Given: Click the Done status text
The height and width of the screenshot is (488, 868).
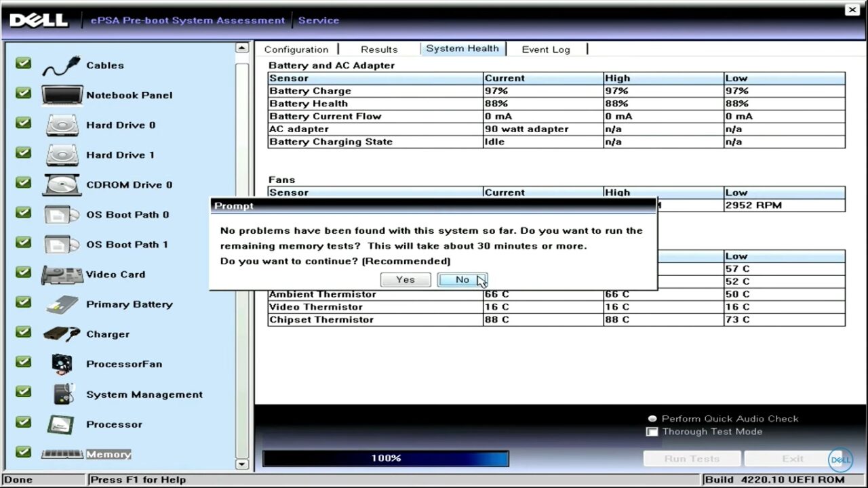Looking at the screenshot, I should 18,479.
